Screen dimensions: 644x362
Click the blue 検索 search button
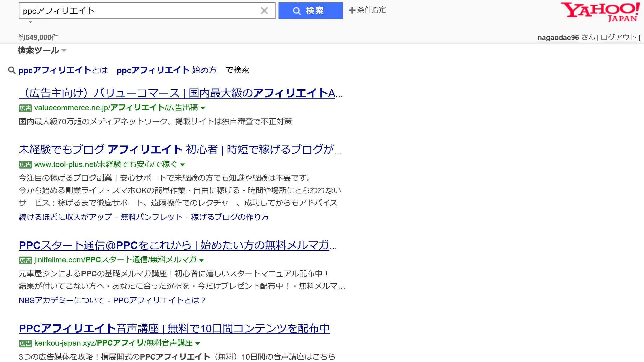[x=310, y=11]
